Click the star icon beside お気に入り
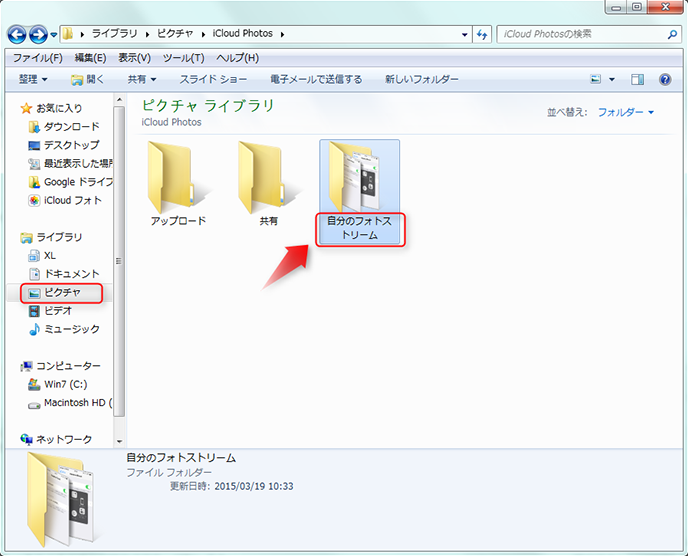This screenshot has width=688, height=556. tap(26, 108)
